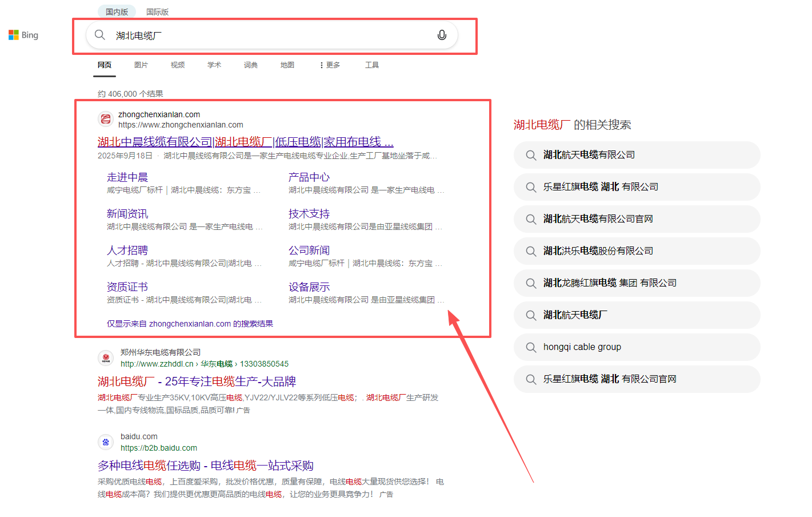This screenshot has height=517, width=812.
Task: Click the Baidu favicon in the results
Action: coord(105,442)
